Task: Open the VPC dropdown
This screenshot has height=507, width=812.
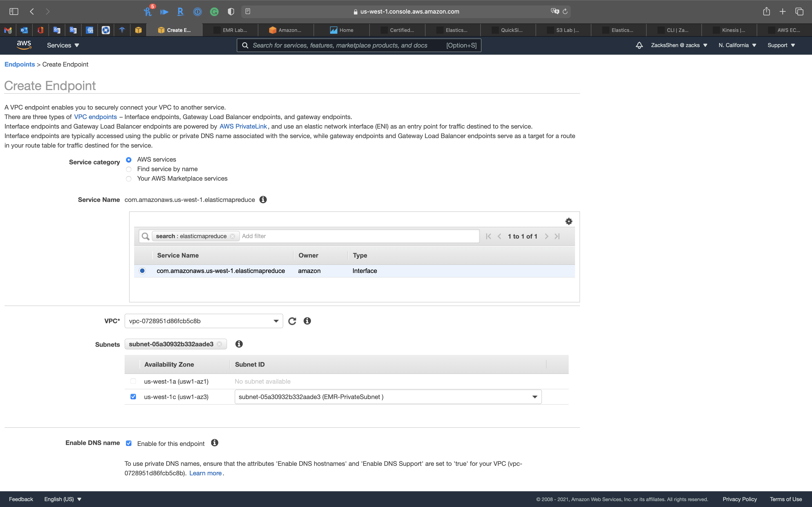Action: (203, 321)
